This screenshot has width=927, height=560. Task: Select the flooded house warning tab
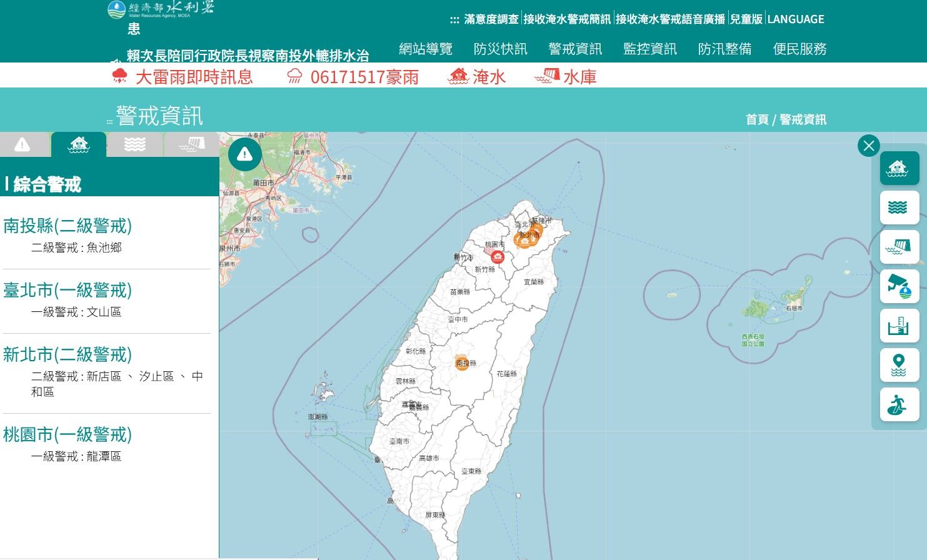tap(79, 144)
